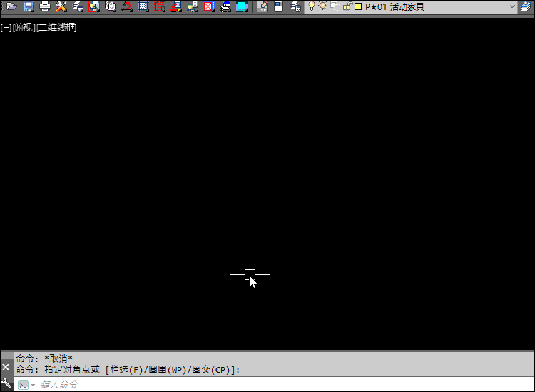Open the [-] viewport controls menu
This screenshot has height=392, width=535.
click(x=6, y=28)
